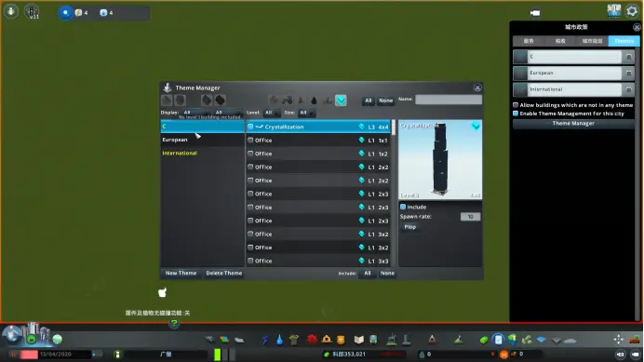The width and height of the screenshot is (644, 362).
Task: Focus the Name search field
Action: [449, 100]
